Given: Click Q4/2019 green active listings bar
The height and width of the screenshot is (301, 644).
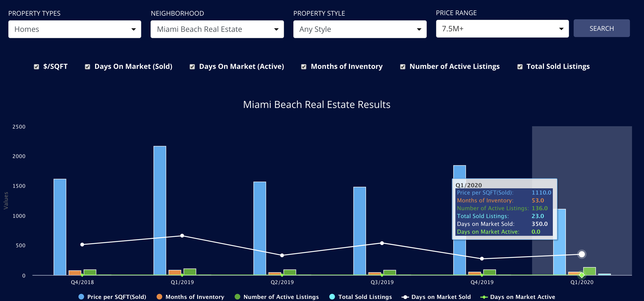Looking at the screenshot, I should click(x=490, y=272).
